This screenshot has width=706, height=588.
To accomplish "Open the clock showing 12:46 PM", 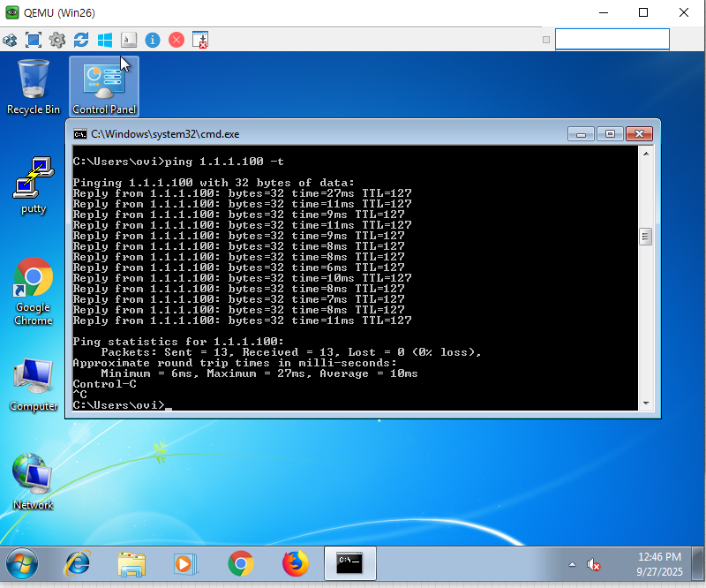I will 659,564.
